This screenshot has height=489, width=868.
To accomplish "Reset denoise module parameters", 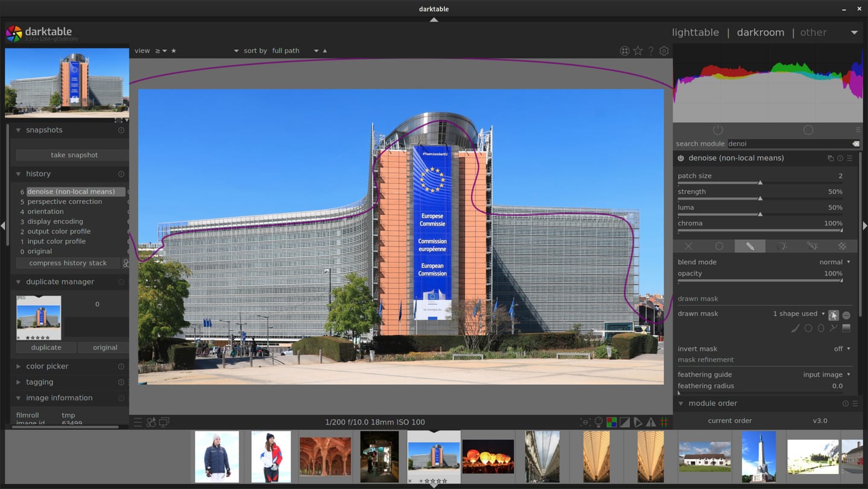I will click(x=840, y=159).
